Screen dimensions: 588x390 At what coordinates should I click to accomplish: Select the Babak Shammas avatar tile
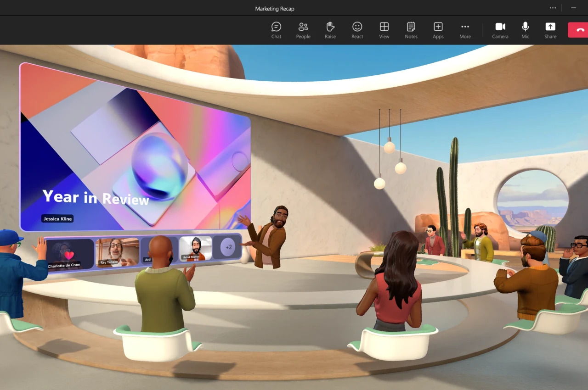coord(195,248)
